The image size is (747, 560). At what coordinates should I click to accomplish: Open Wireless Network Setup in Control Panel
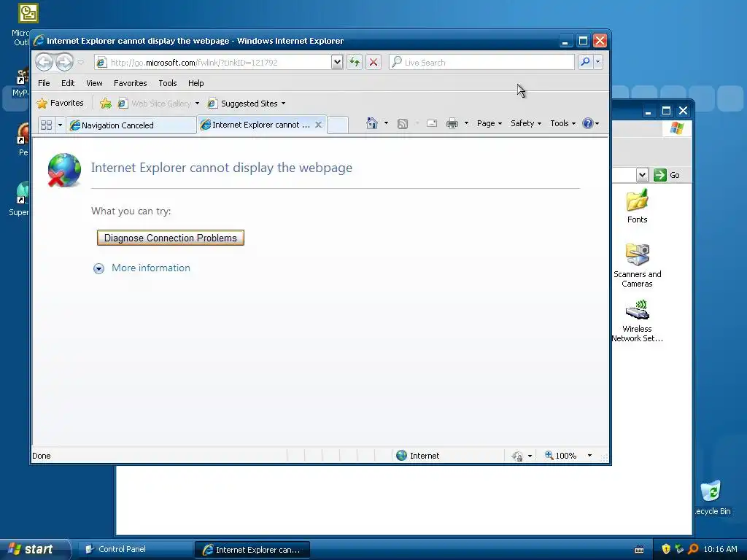coord(637,321)
